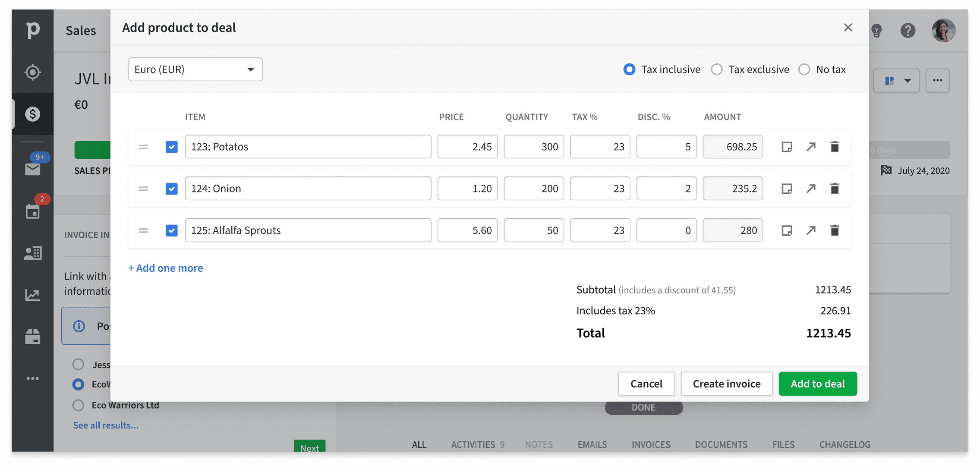The image size is (980, 466).
Task: Switch to the INVOICES tab
Action: click(651, 445)
